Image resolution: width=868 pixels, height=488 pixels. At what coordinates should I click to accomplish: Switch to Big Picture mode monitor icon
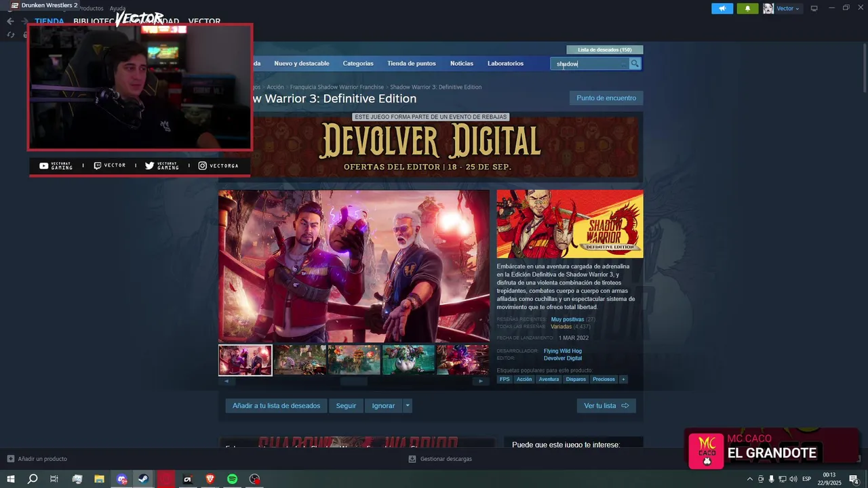pyautogui.click(x=814, y=8)
